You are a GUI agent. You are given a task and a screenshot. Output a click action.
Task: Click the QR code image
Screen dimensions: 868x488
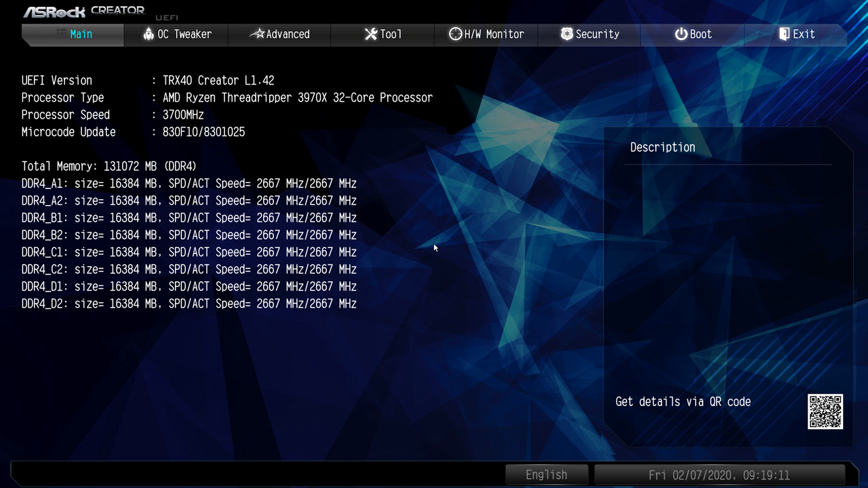point(825,411)
